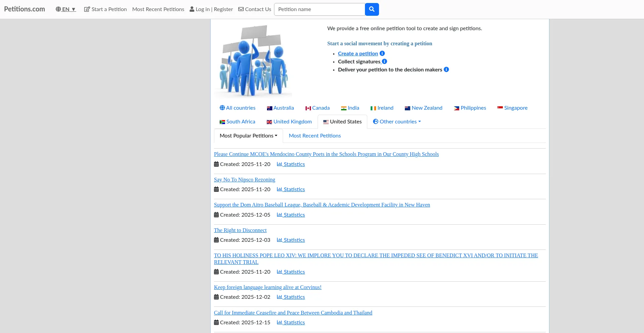Click the blue search magnifier button
Viewport: 644px width, 333px height.
(372, 9)
